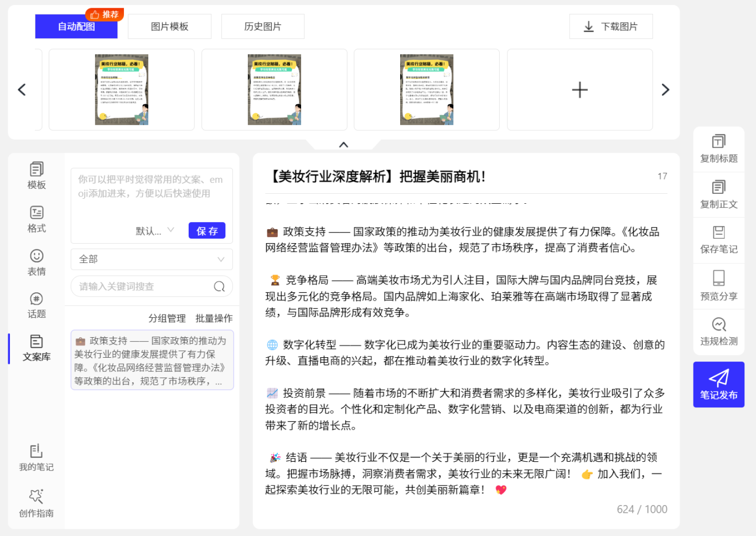Screen dimensions: 756x536
Task: Switch to the 历史图片 tab
Action: coord(262,27)
